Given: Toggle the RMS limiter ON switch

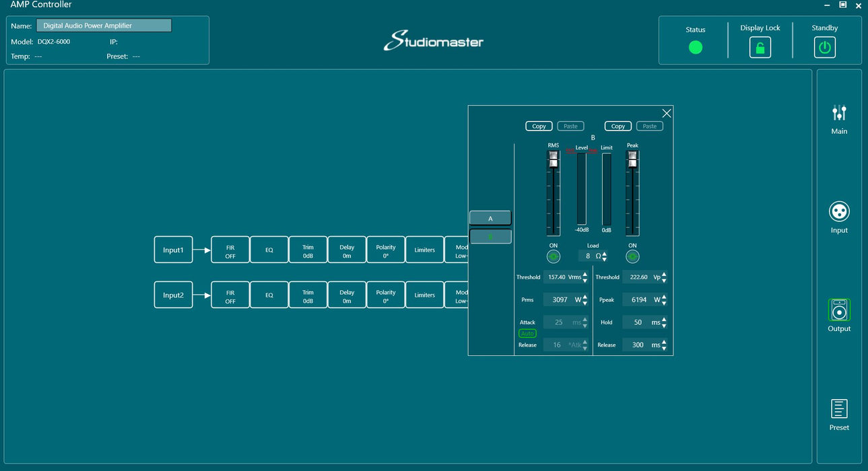Looking at the screenshot, I should click(x=554, y=256).
